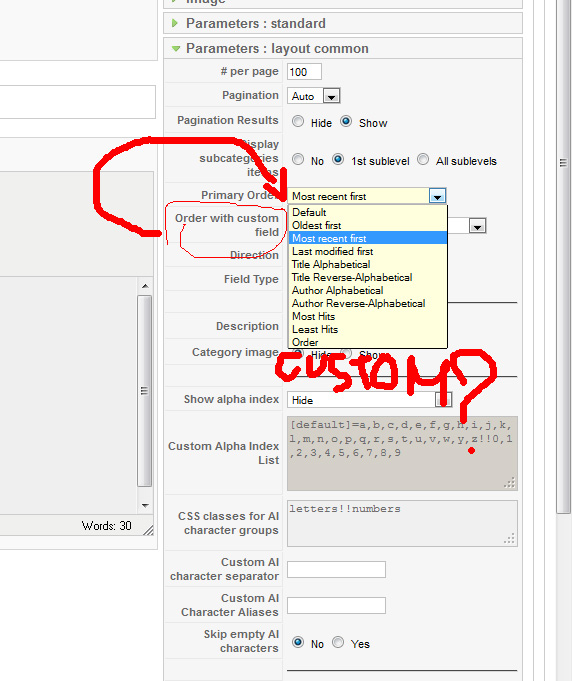This screenshot has width=572, height=681.
Task: Choose Author Alphabetical option
Action: click(367, 291)
